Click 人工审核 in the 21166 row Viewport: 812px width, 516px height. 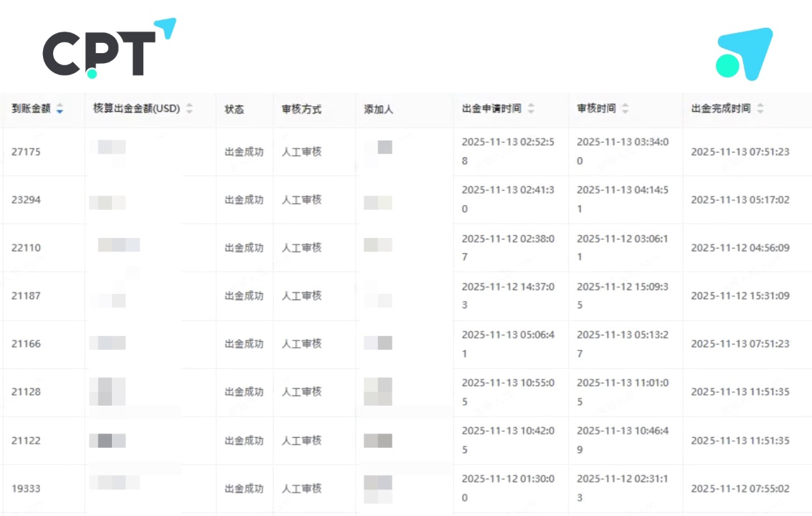click(301, 344)
